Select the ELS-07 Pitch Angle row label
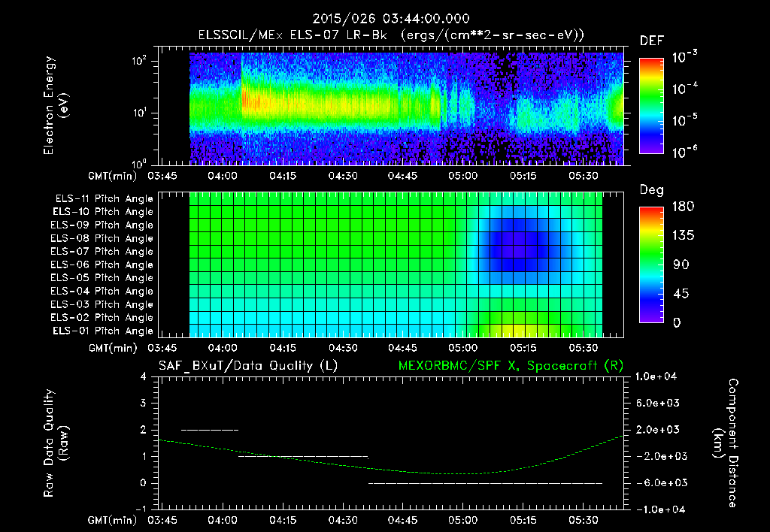This screenshot has width=770, height=532. click(102, 251)
